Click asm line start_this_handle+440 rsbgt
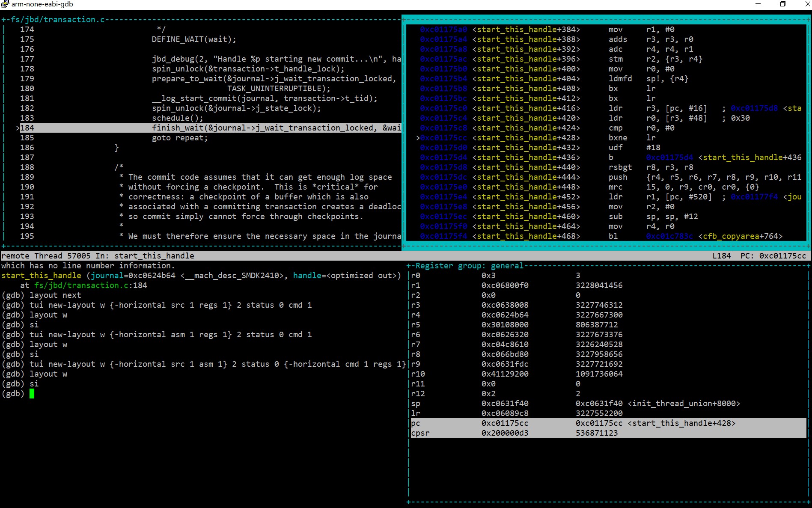Screen dimensions: 812x508 tap(556, 167)
